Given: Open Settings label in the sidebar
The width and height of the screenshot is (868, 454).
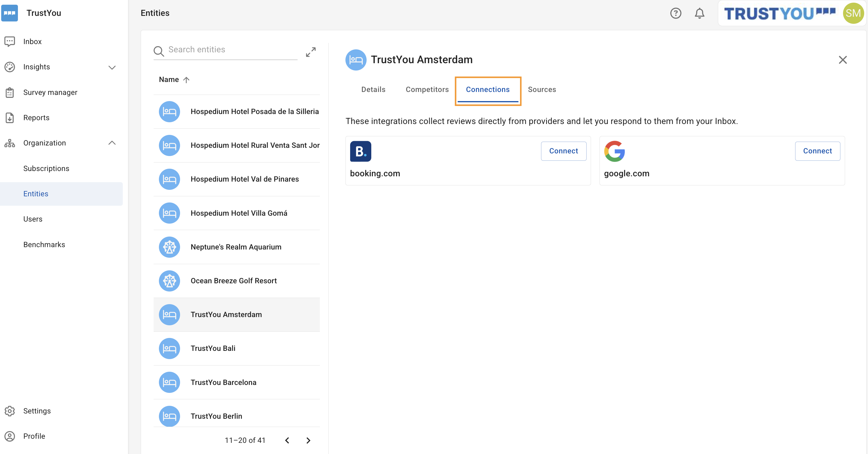Looking at the screenshot, I should coord(37,411).
